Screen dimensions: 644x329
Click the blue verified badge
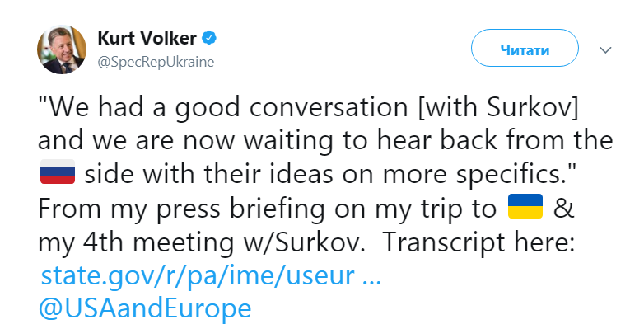coord(209,38)
